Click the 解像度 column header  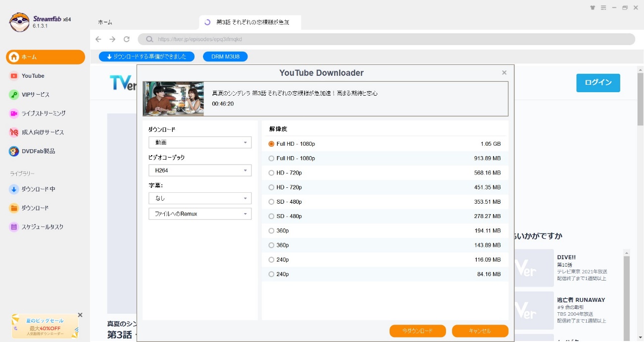coord(278,128)
